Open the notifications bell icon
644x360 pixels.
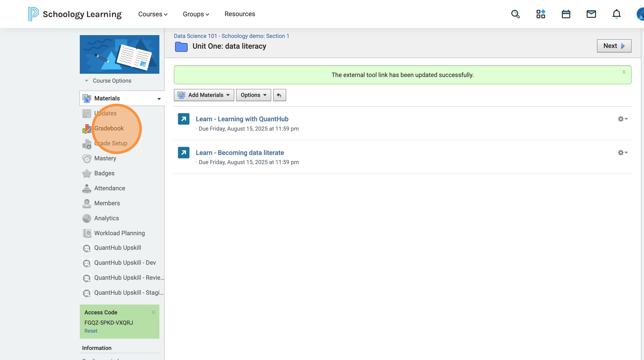point(616,14)
